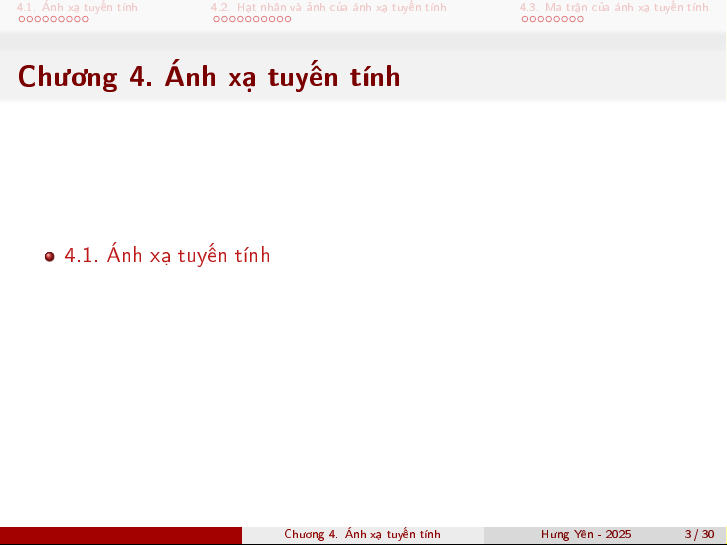The width and height of the screenshot is (727, 545).
Task: Click second navigation dot under section 4.3
Action: [532, 19]
